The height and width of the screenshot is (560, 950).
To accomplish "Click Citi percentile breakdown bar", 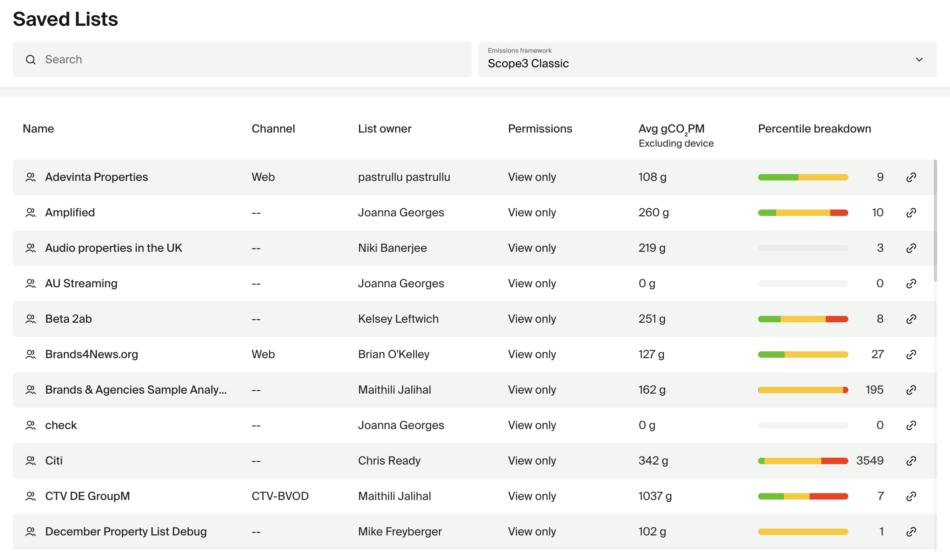I will tap(803, 461).
